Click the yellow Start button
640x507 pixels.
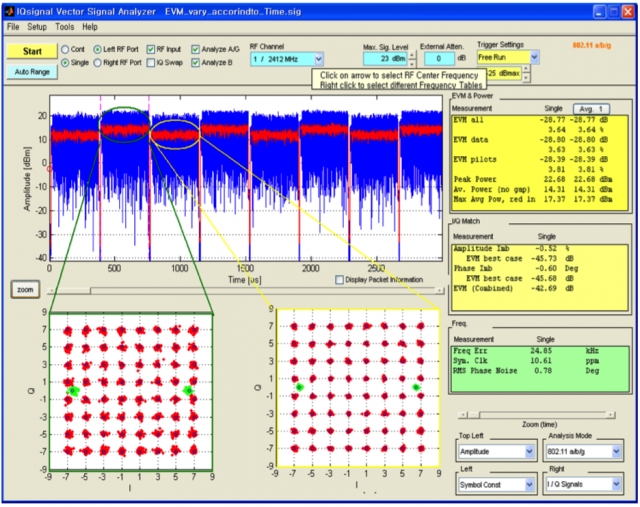click(x=32, y=51)
